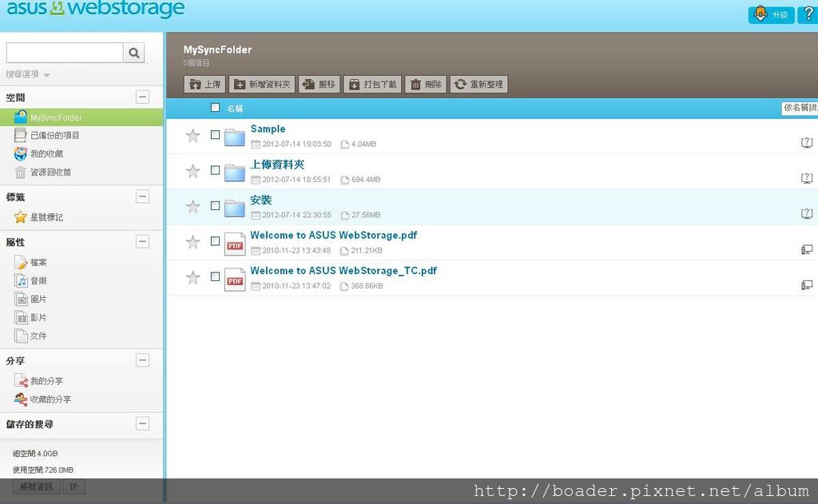Click the 刪除 delete button

[x=426, y=84]
